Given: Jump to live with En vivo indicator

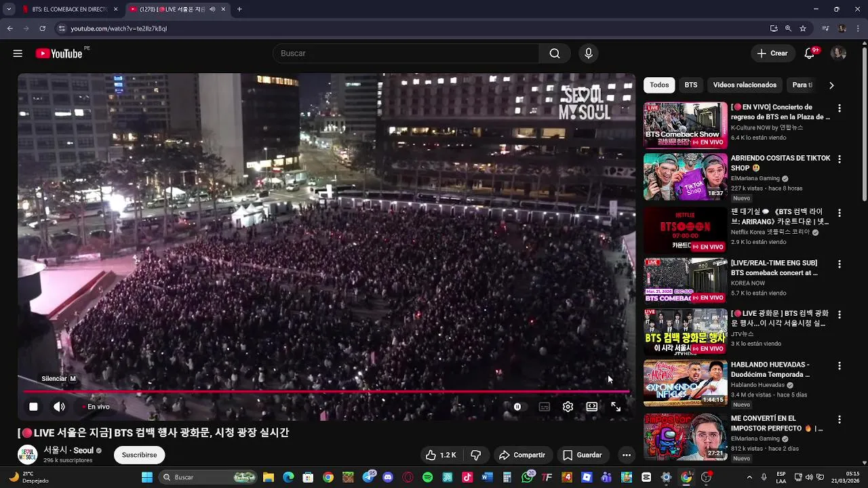Looking at the screenshot, I should pyautogui.click(x=96, y=407).
